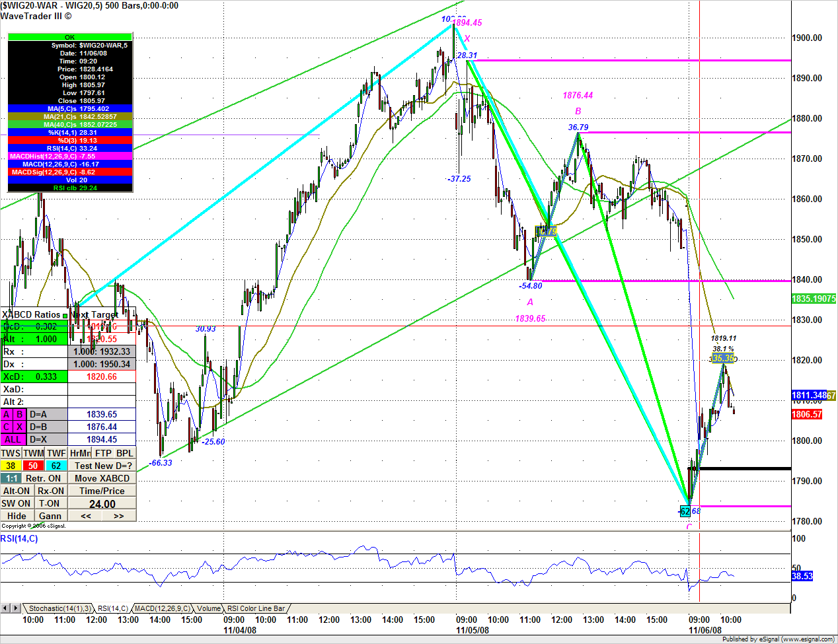The height and width of the screenshot is (644, 838).
Task: Click the Time/Price button
Action: point(102,491)
